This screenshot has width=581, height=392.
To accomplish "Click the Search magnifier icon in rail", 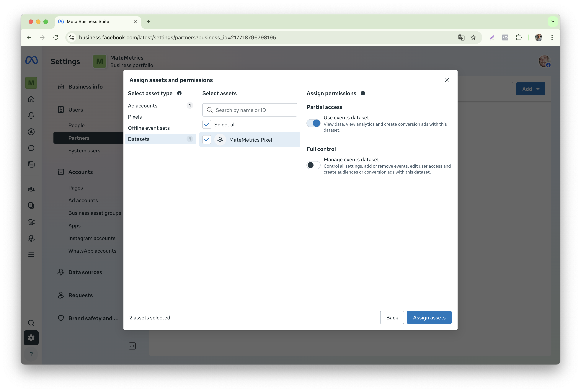I will pos(31,323).
